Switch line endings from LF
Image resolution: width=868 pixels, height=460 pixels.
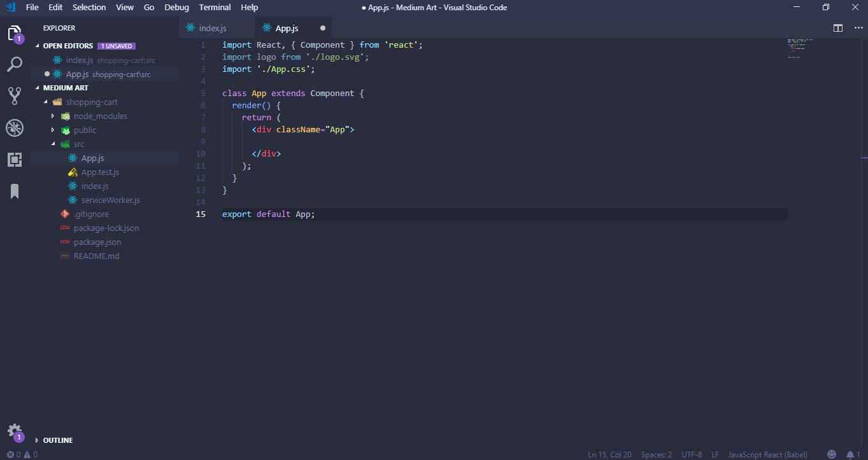(x=715, y=454)
